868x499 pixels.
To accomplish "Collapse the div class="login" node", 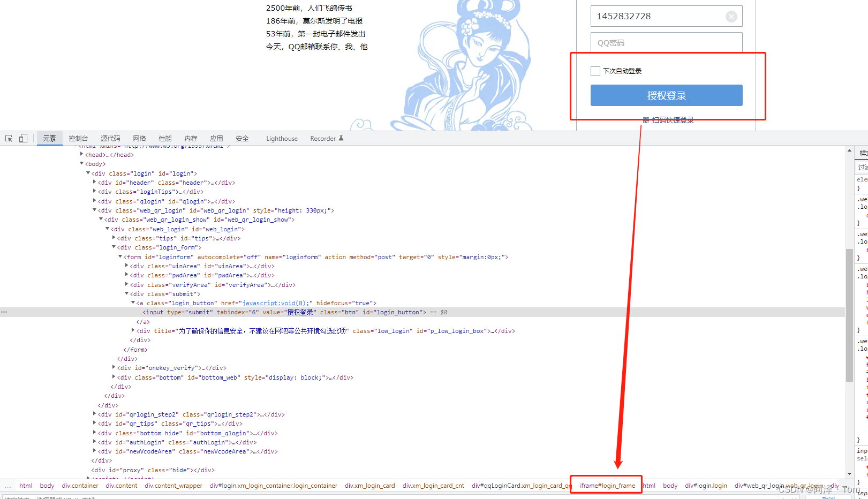I will [88, 173].
